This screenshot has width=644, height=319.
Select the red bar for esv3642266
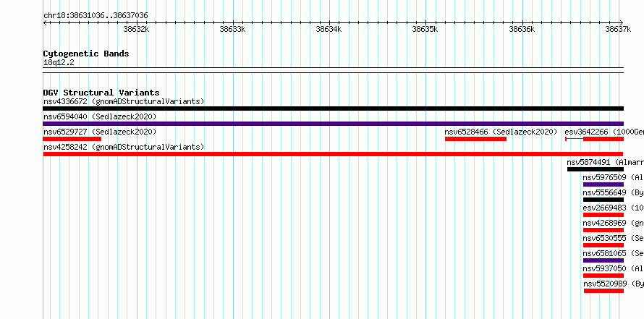coord(603,139)
